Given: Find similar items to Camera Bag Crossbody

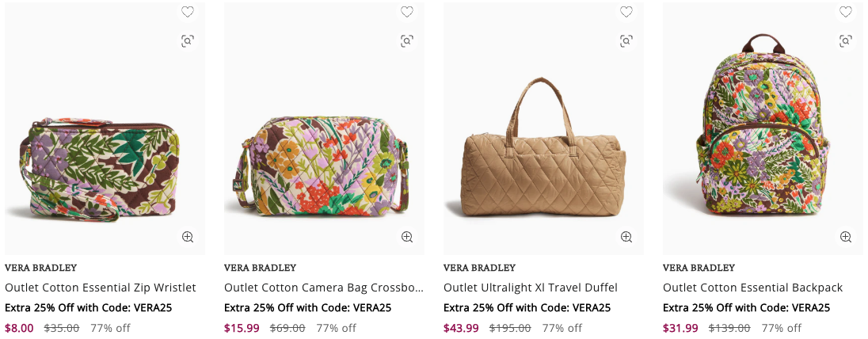Looking at the screenshot, I should pos(407,40).
